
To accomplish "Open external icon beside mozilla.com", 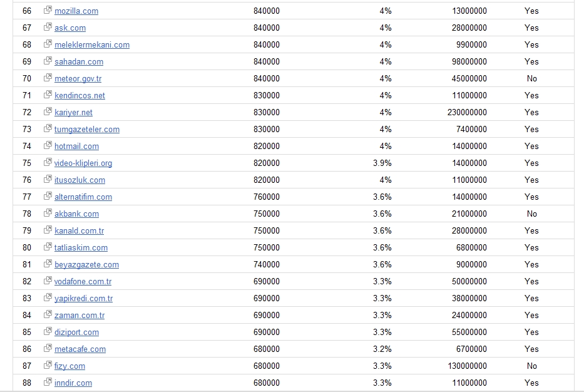I will click(48, 10).
